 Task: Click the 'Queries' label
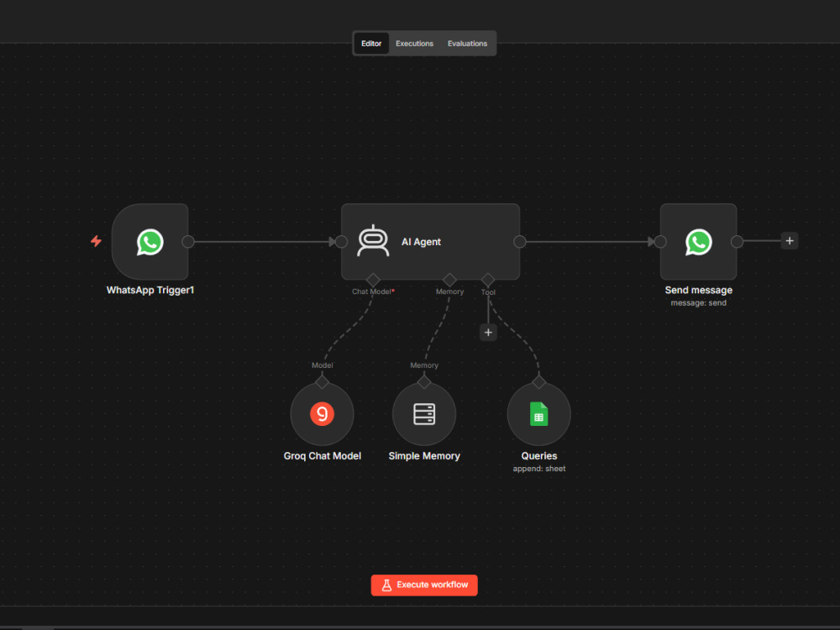(539, 456)
